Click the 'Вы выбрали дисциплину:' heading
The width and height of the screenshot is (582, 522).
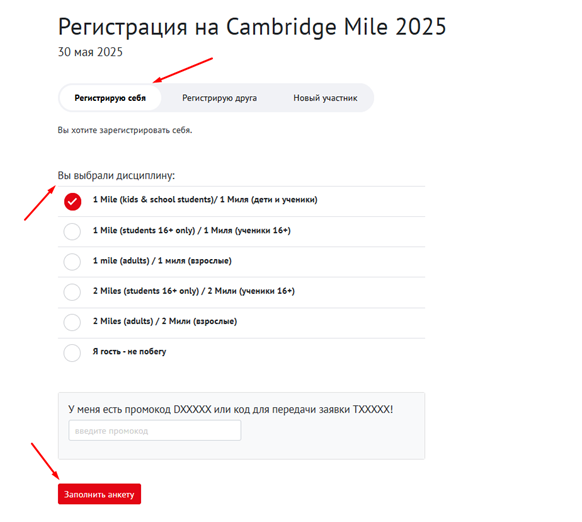click(x=116, y=176)
